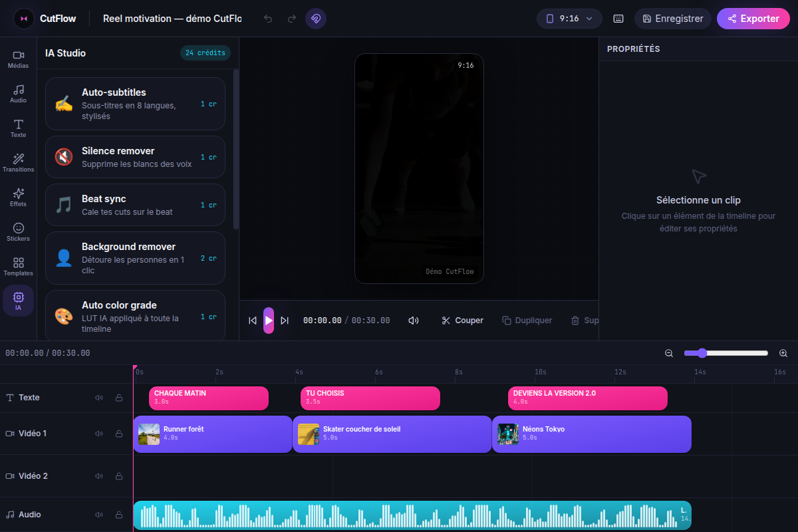This screenshot has height=532, width=798.
Task: Open the Templates sidebar tab
Action: (19, 267)
